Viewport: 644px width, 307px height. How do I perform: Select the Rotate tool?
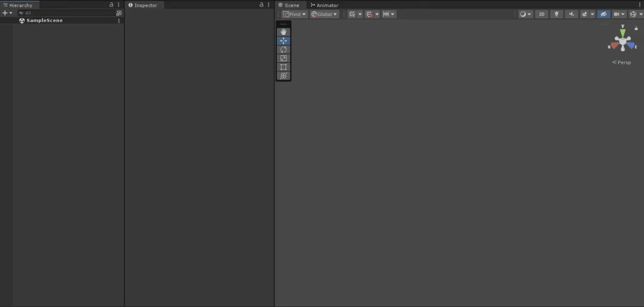283,49
